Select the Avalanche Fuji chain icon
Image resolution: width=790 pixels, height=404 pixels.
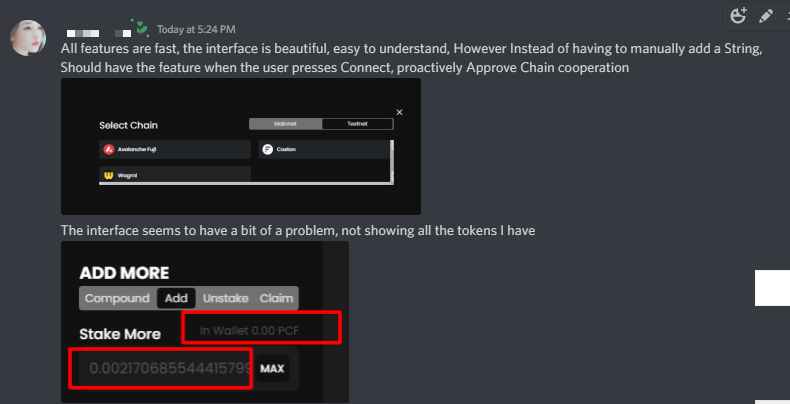coord(108,149)
